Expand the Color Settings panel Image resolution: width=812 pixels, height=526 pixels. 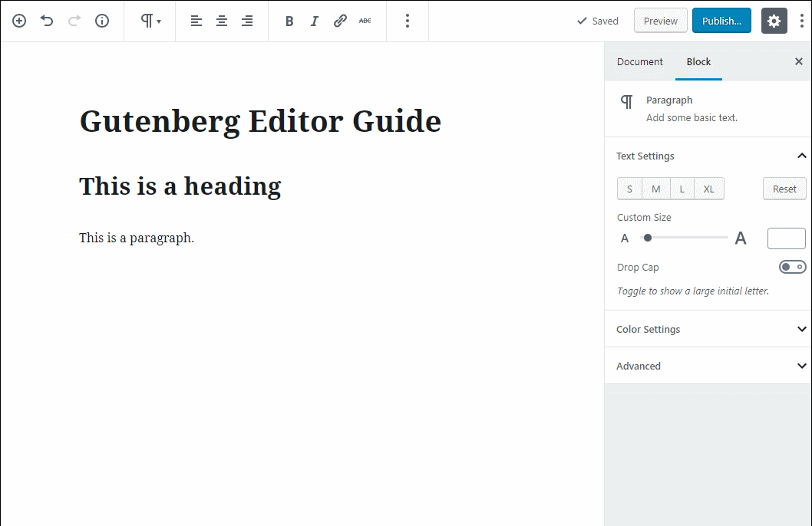pyautogui.click(x=708, y=329)
